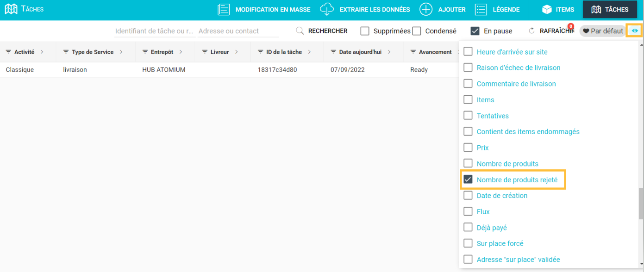Image resolution: width=644 pixels, height=272 pixels.
Task: Click the Classique activity cell
Action: pyautogui.click(x=20, y=70)
